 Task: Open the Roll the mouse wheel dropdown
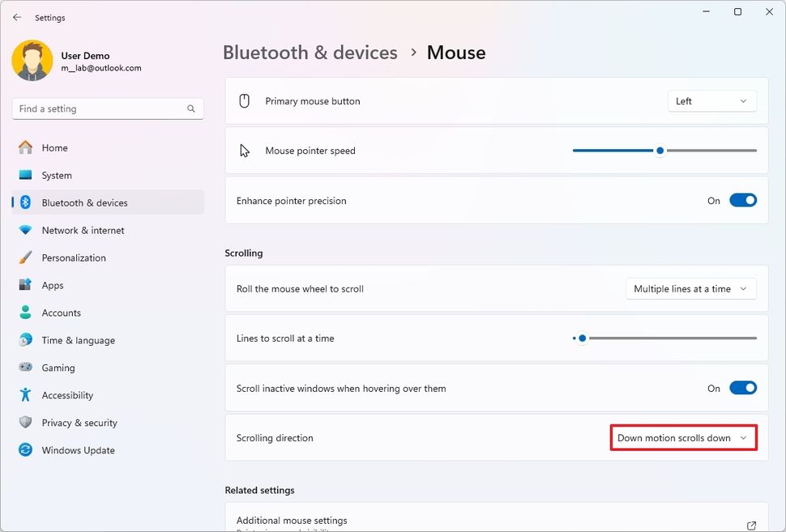690,288
